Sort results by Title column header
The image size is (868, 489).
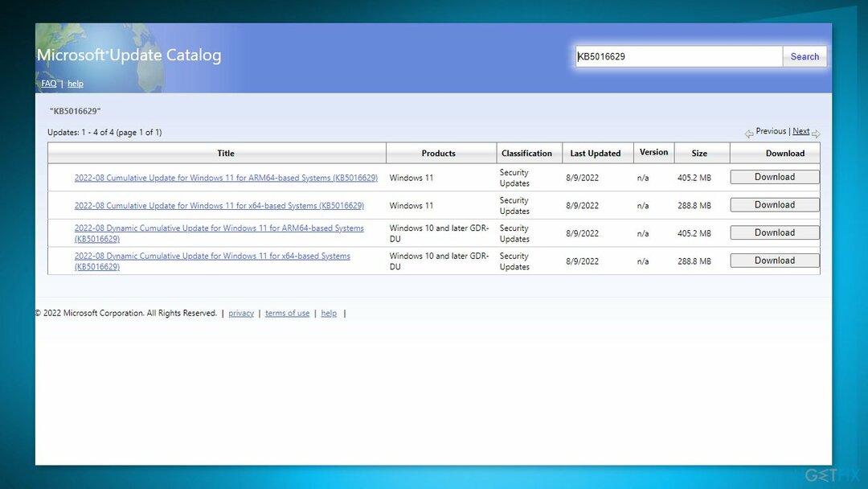[x=226, y=154]
